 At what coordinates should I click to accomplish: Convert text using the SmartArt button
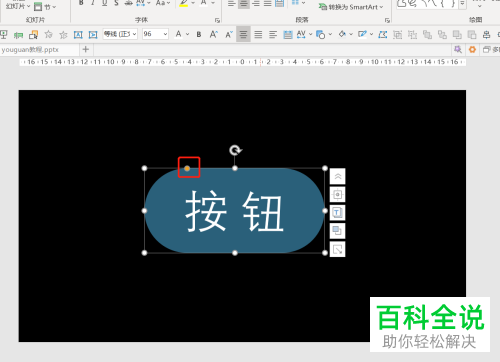351,7
